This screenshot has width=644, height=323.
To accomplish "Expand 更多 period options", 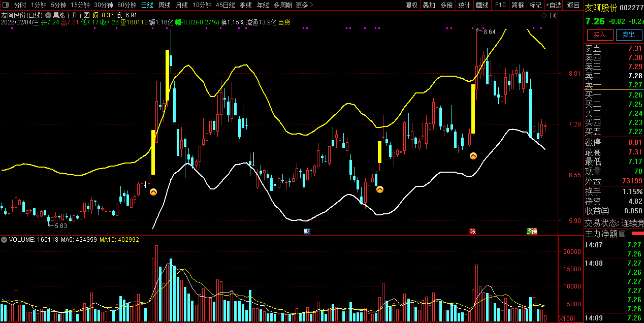I will tap(304, 5).
